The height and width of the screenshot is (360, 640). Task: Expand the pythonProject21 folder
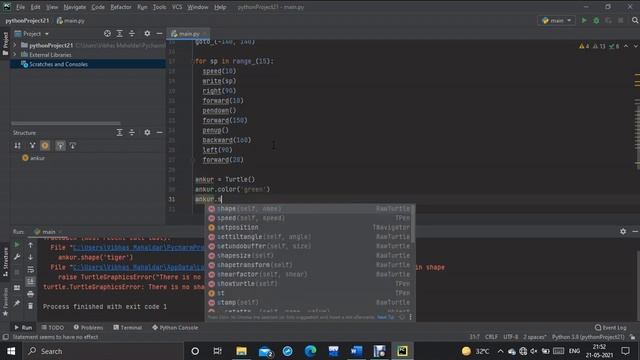(15, 45)
